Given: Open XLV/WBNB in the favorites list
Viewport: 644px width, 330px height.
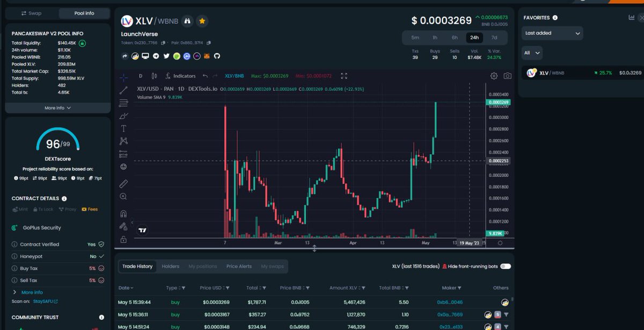Looking at the screenshot, I should (x=582, y=73).
